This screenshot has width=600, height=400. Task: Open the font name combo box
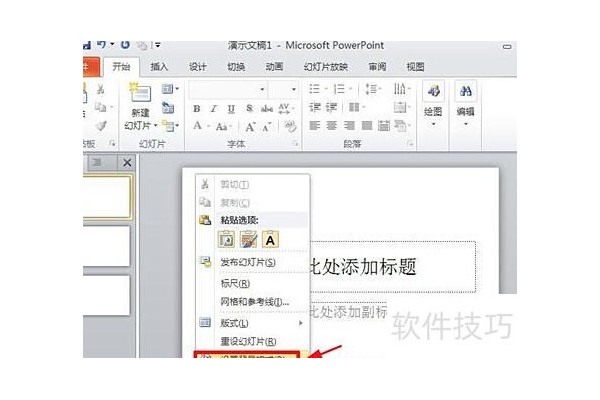pyautogui.click(x=228, y=90)
